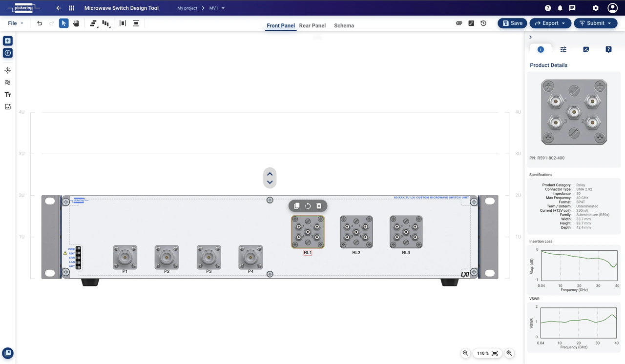This screenshot has height=364, width=625.
Task: Open the File menu dropdown
Action: pos(16,23)
